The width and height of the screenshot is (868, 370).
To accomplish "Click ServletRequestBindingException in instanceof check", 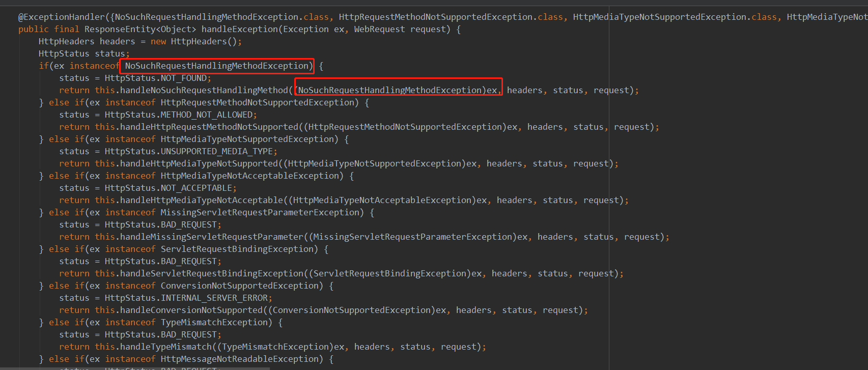I will [x=237, y=249].
